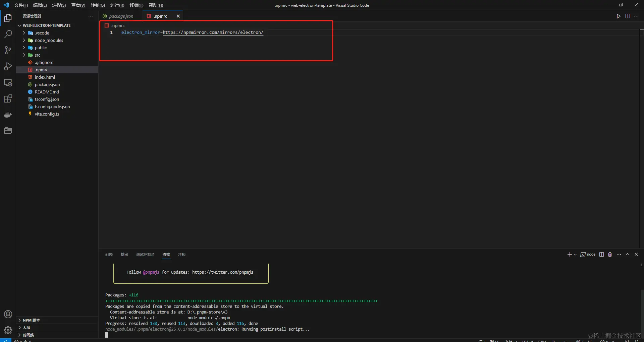Open the Docker view icon
This screenshot has height=342, width=644.
(8, 115)
